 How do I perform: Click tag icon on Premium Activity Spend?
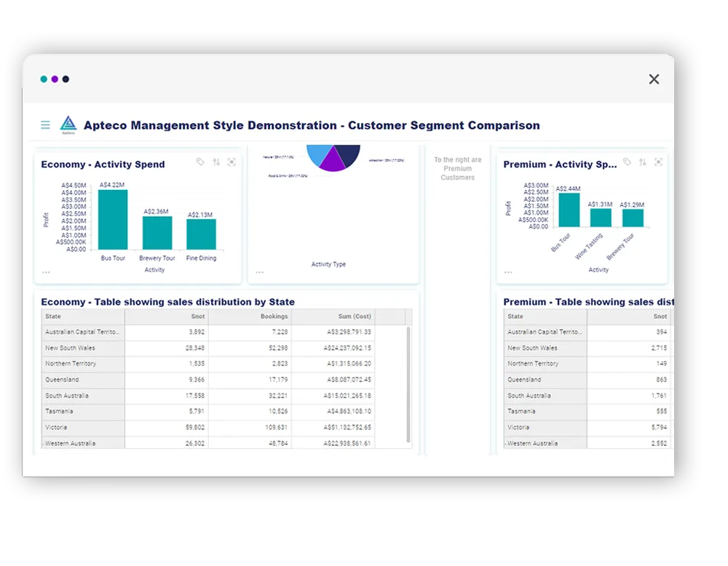(x=628, y=162)
